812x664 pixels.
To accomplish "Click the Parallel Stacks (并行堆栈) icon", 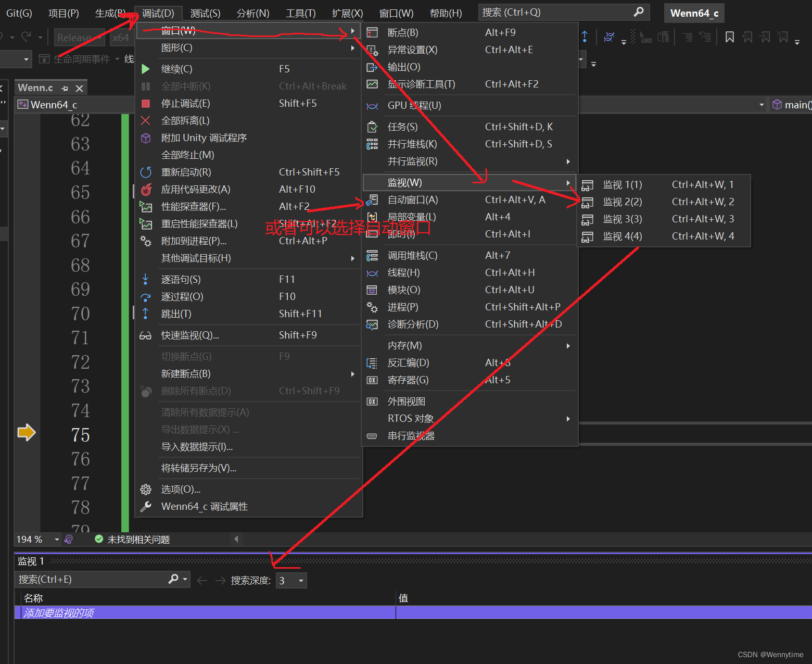I will click(372, 144).
